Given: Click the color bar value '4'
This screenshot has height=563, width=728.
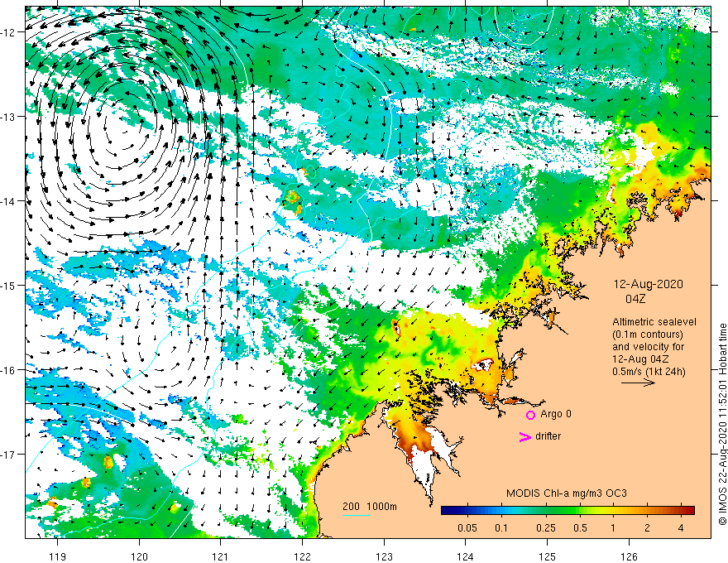Looking at the screenshot, I should (x=681, y=527).
